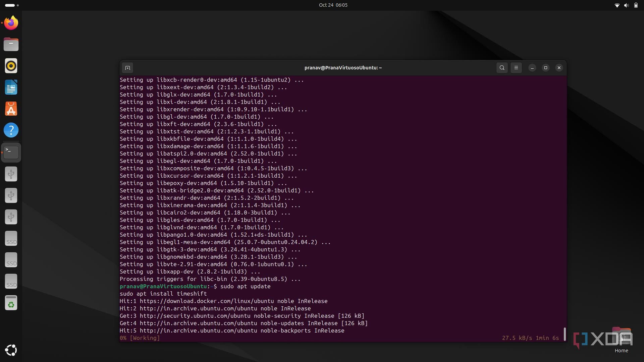This screenshot has width=644, height=362.
Task: Open the third SSD drive in dock
Action: [x=11, y=281]
